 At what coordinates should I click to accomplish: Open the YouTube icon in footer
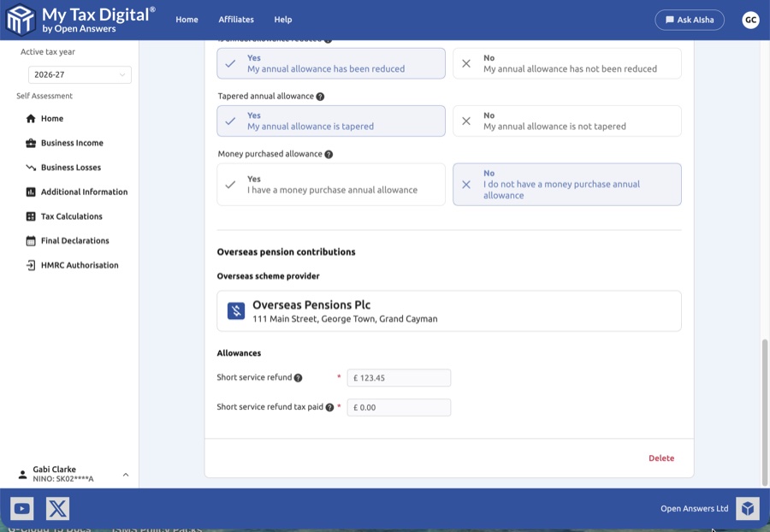[22, 509]
